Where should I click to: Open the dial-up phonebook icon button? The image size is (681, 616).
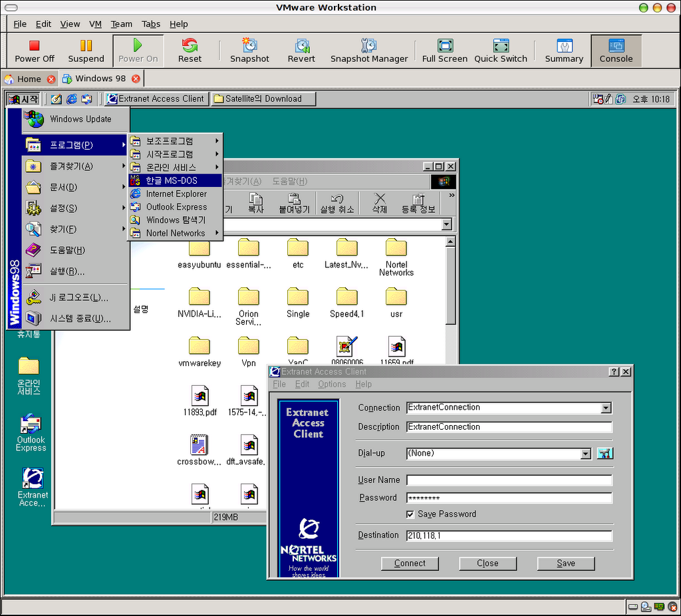tap(605, 454)
